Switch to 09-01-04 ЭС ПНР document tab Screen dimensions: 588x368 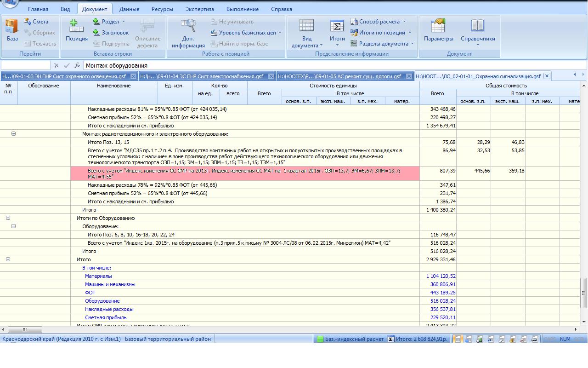click(x=202, y=76)
